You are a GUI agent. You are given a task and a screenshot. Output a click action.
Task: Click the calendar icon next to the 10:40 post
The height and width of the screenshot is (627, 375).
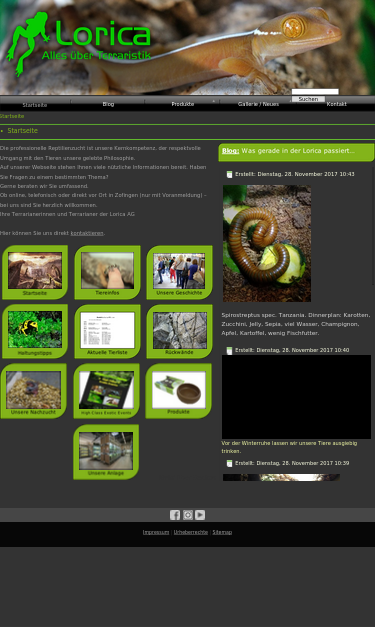229,350
